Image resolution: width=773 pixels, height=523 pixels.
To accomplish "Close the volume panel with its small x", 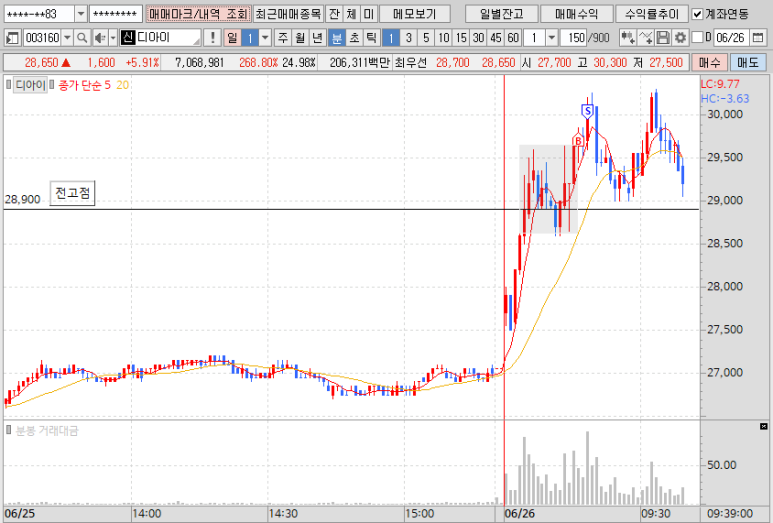I will (763, 426).
